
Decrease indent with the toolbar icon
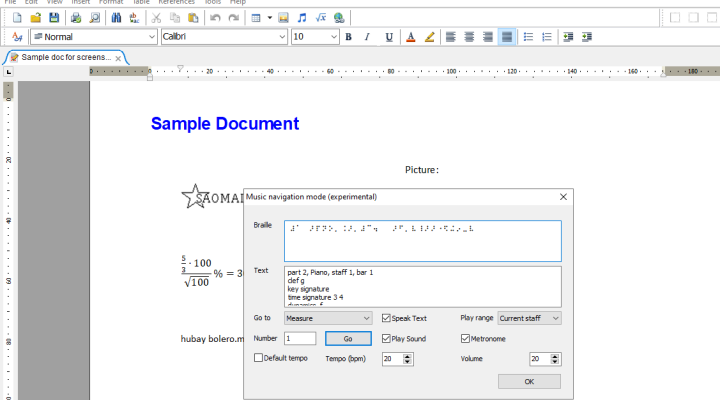point(568,37)
